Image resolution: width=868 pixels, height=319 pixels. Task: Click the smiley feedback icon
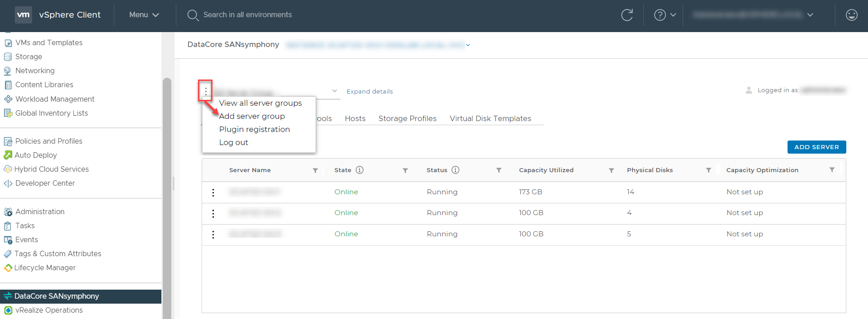click(x=852, y=15)
